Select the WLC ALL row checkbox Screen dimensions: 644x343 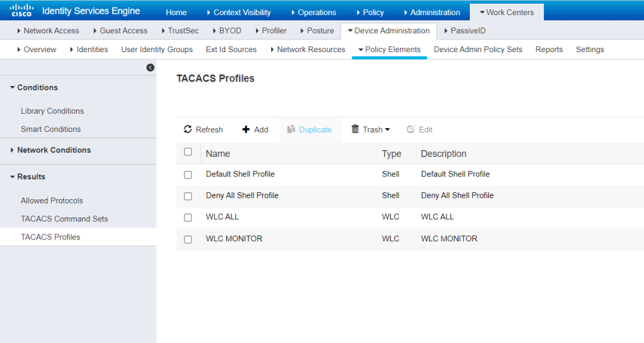(188, 217)
